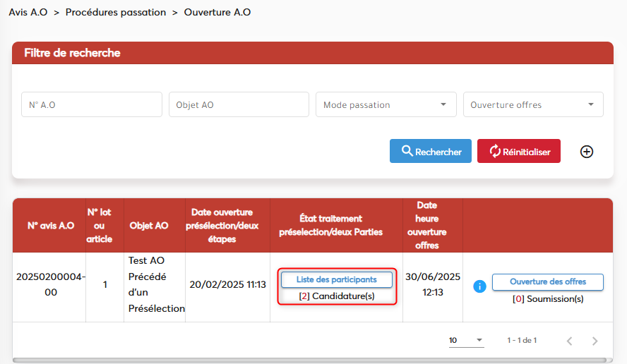
Task: Expand advanced filters with the plus icon
Action: pyautogui.click(x=586, y=152)
